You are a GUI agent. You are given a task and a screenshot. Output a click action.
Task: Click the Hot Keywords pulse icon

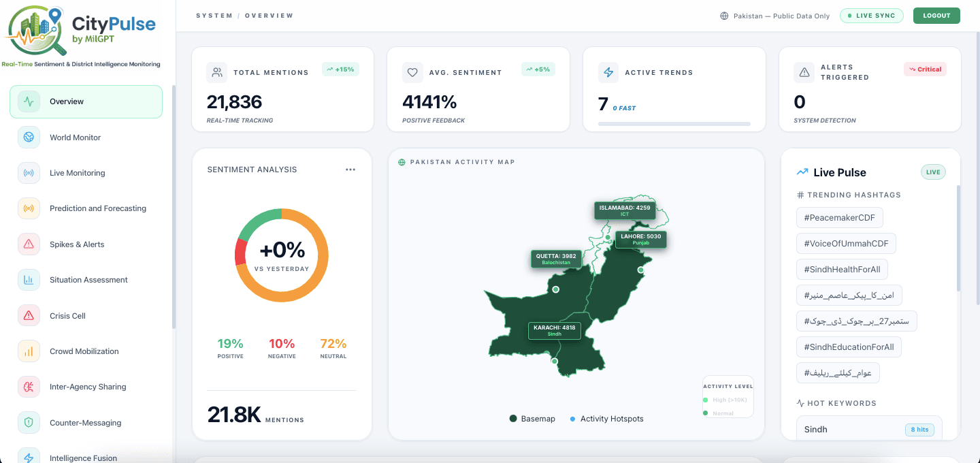point(800,403)
